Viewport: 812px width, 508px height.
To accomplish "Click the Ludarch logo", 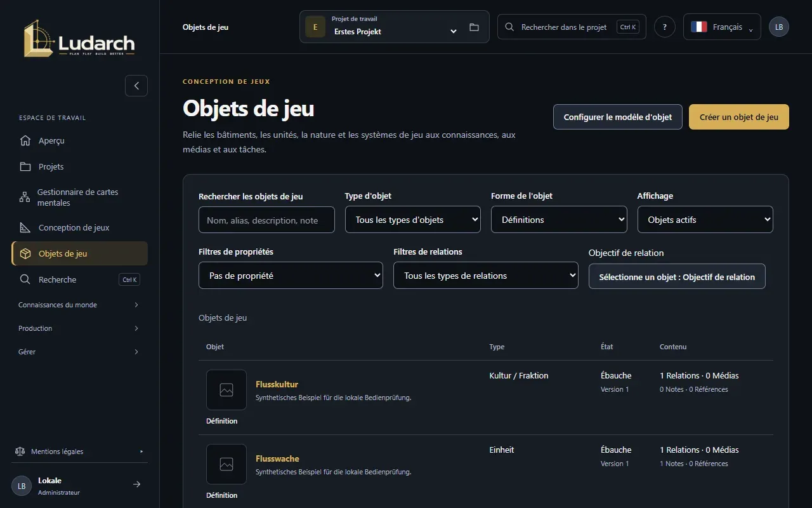I will 79,39.
